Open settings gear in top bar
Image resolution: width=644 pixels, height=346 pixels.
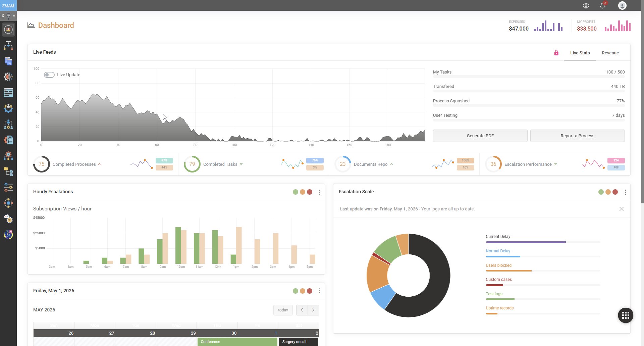coord(586,5)
